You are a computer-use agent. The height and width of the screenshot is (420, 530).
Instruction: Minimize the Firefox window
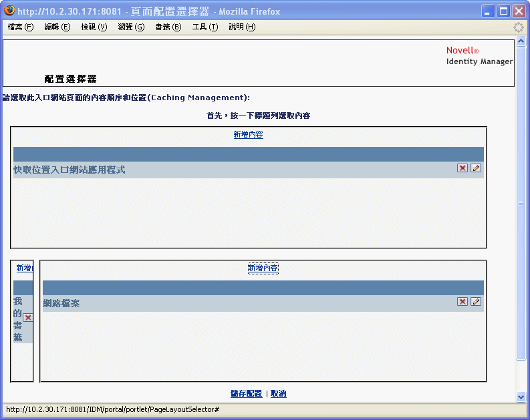(x=487, y=11)
